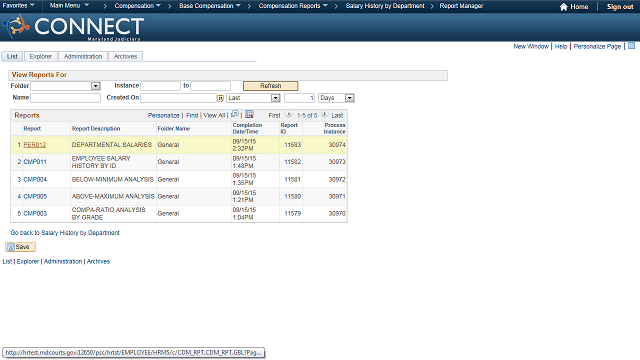
Task: Open the PER012 report link
Action: (x=35, y=145)
